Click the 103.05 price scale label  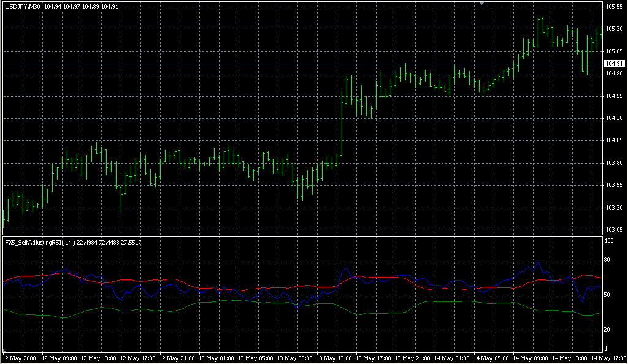614,230
